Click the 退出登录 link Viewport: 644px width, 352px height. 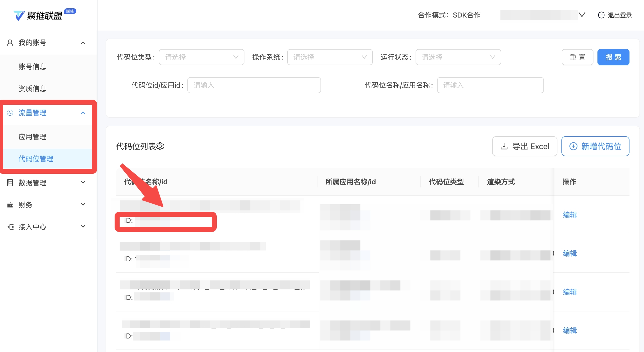pyautogui.click(x=620, y=15)
